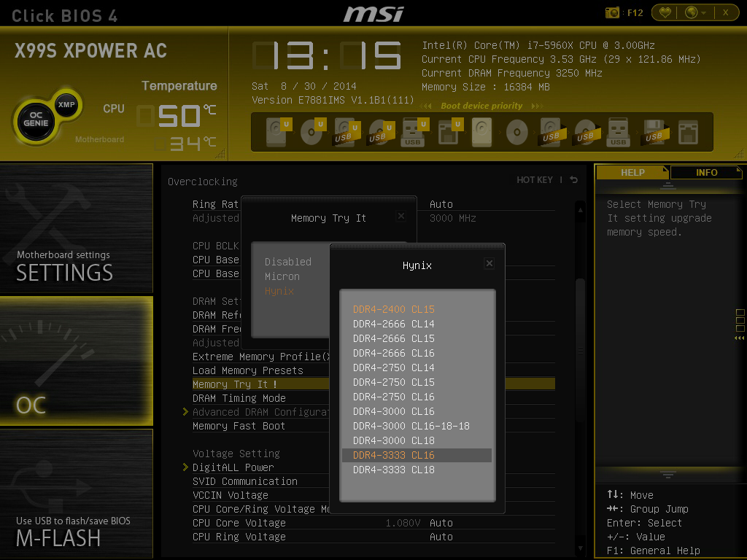Select first hard disk boot device icon
Viewport: 747px width, 560px height.
pos(276,132)
